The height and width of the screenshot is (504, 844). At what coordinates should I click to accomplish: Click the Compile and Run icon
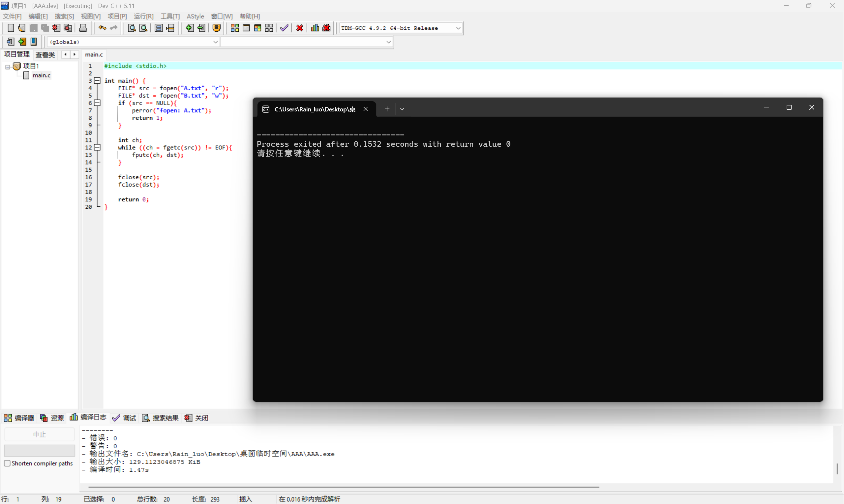257,28
